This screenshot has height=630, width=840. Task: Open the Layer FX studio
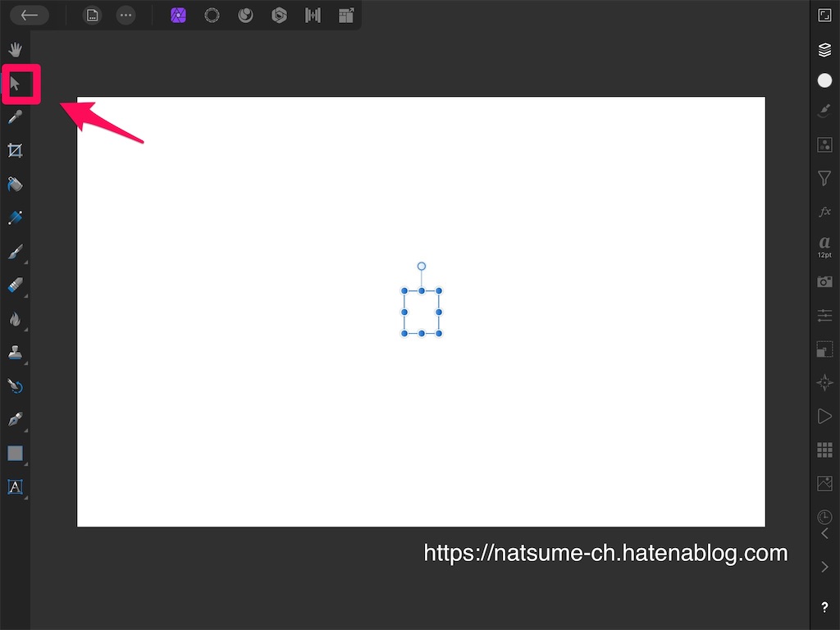pyautogui.click(x=824, y=212)
